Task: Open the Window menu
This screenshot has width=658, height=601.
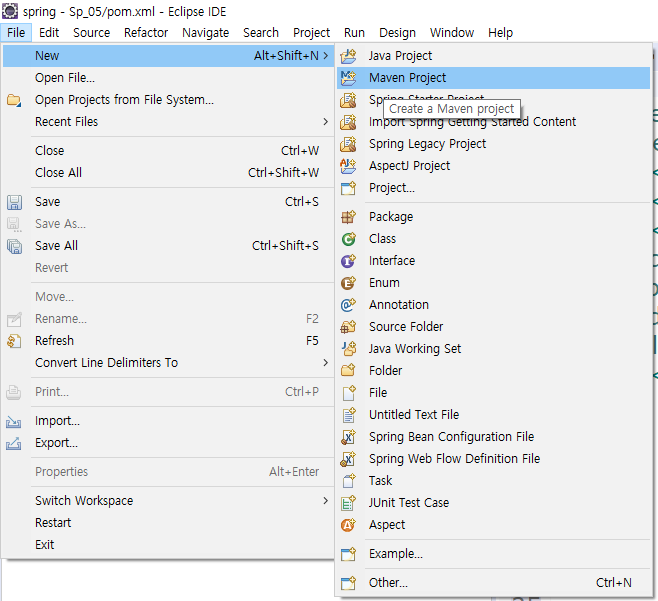Action: pyautogui.click(x=452, y=33)
